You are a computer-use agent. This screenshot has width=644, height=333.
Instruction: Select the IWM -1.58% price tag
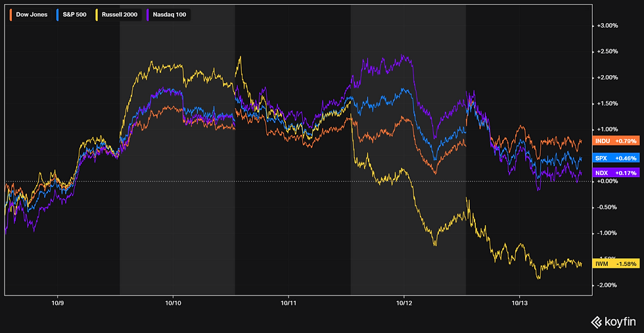pos(616,263)
